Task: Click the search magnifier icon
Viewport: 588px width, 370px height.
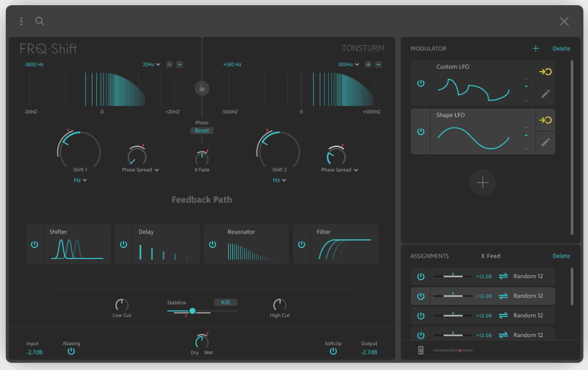Action: 39,21
